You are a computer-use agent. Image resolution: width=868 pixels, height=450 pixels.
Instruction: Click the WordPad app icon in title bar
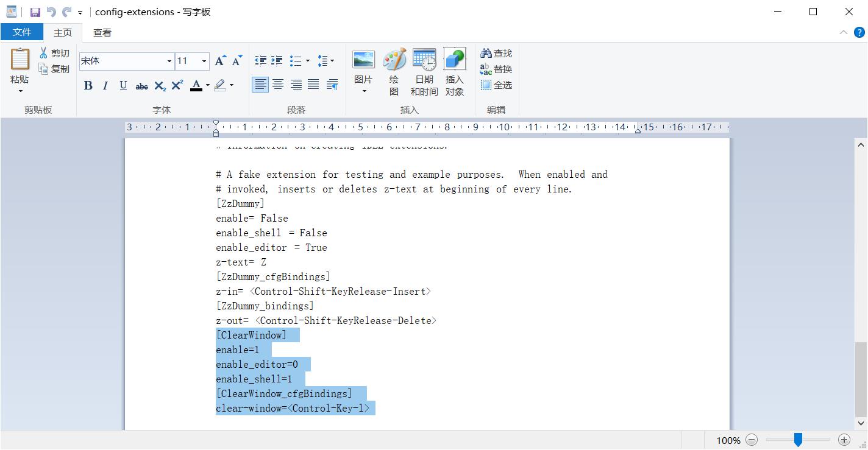[12, 12]
